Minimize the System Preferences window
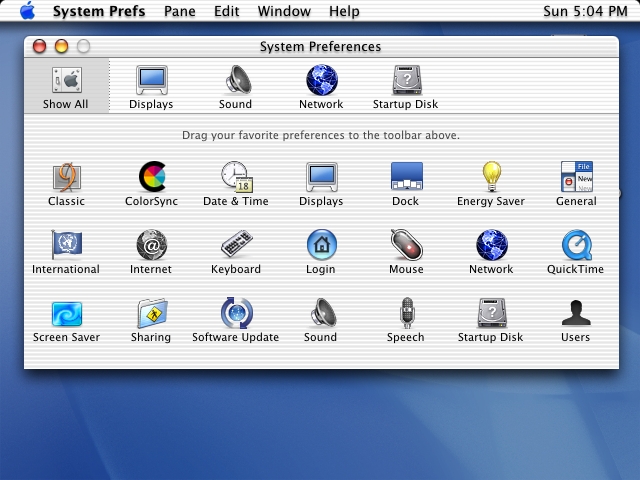This screenshot has width=640, height=480. click(62, 46)
